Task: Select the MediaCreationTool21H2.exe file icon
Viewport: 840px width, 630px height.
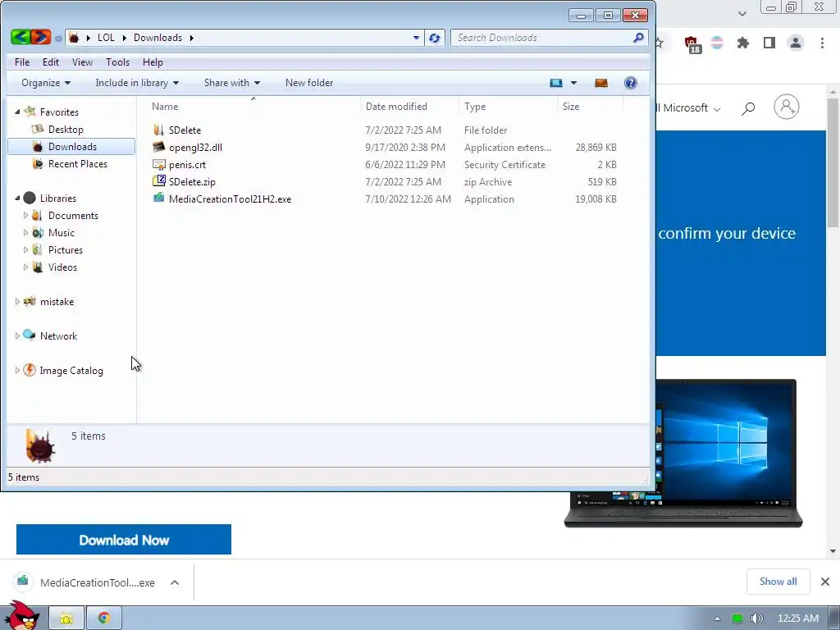Action: coord(158,199)
